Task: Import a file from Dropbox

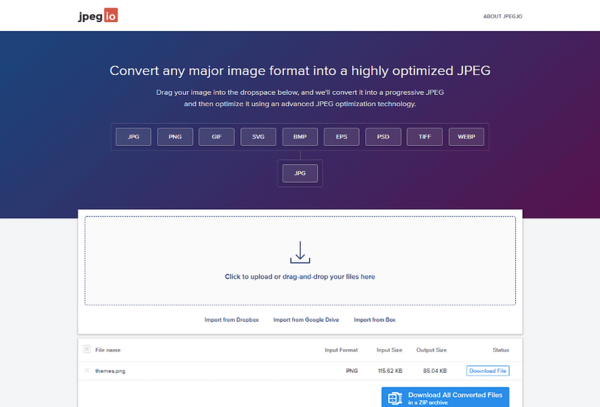Action: point(232,320)
